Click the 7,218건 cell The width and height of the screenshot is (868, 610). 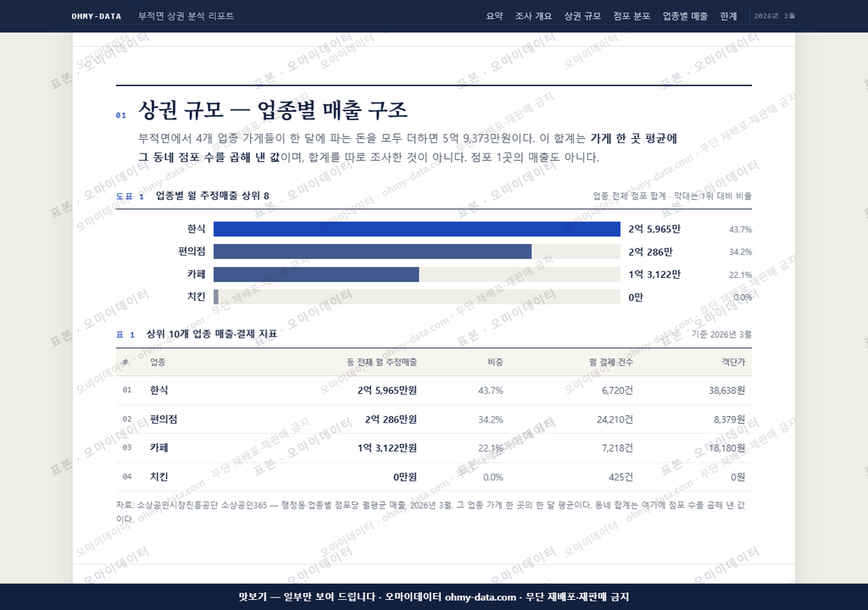click(x=617, y=448)
